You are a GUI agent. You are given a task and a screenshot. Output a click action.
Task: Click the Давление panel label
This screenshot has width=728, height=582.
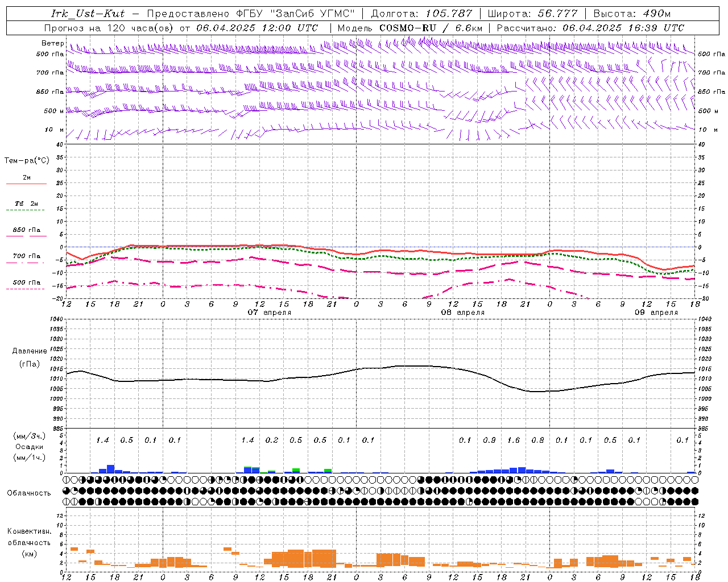coord(29,351)
